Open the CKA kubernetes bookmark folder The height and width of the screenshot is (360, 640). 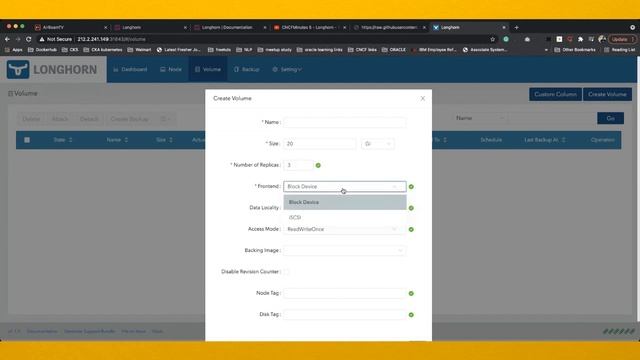(x=103, y=50)
